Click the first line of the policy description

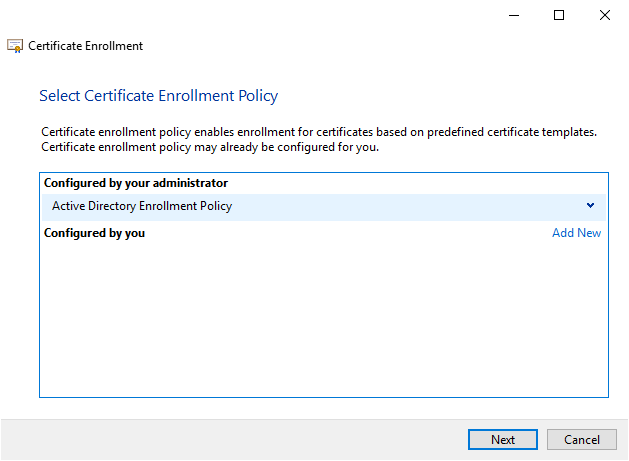(x=318, y=132)
